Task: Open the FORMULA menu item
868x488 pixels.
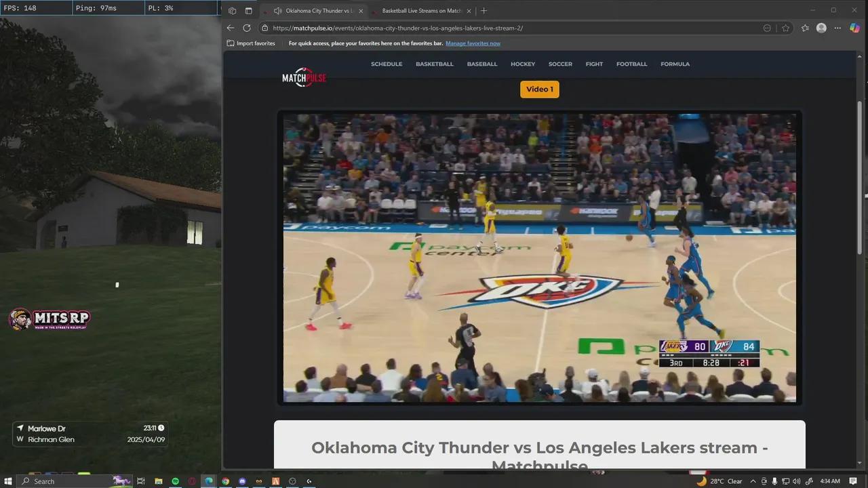Action: [675, 64]
